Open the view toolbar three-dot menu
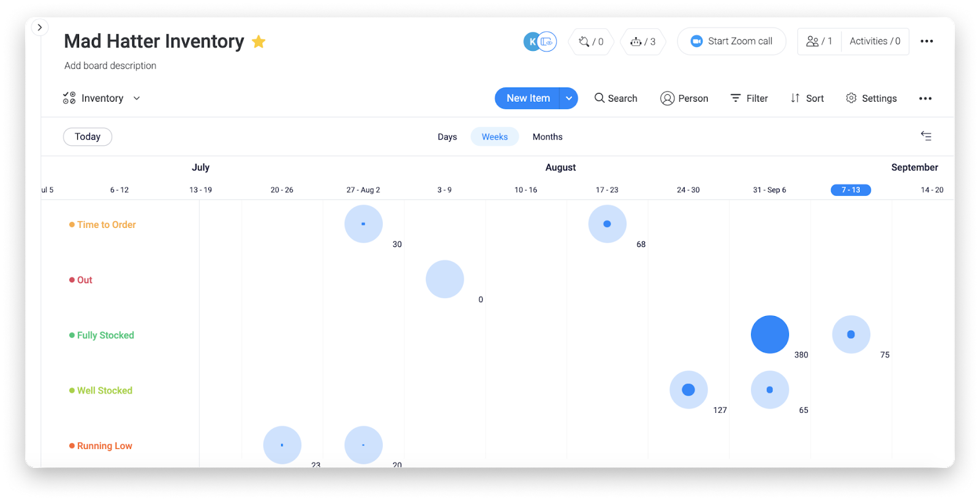Screen dimensions: 980x501 (925, 98)
